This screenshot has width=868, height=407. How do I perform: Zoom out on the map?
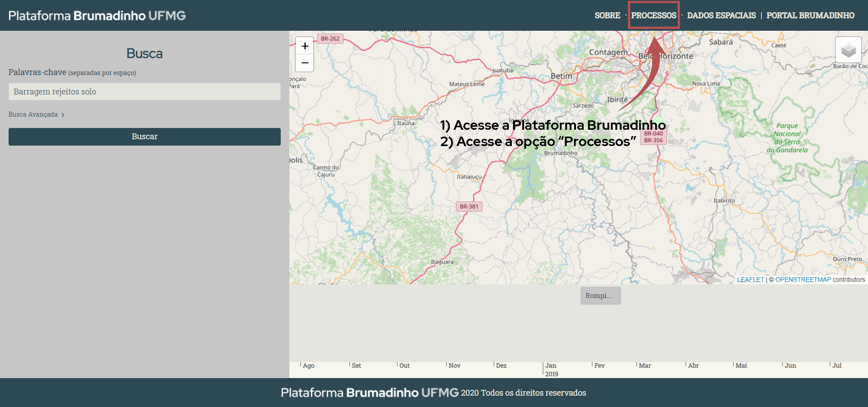(x=305, y=63)
